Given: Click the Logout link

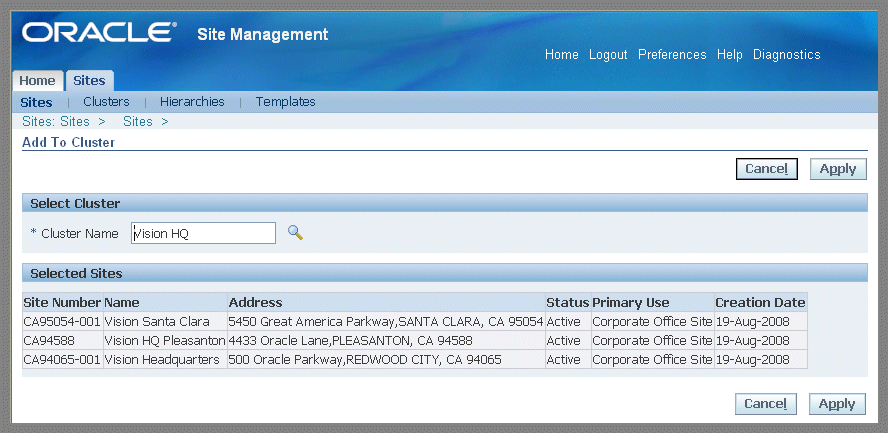Looking at the screenshot, I should pos(608,55).
